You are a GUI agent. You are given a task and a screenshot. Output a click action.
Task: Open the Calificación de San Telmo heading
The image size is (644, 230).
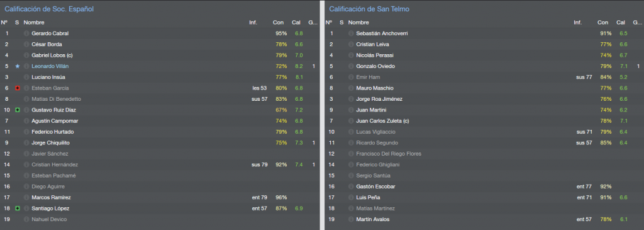point(369,9)
